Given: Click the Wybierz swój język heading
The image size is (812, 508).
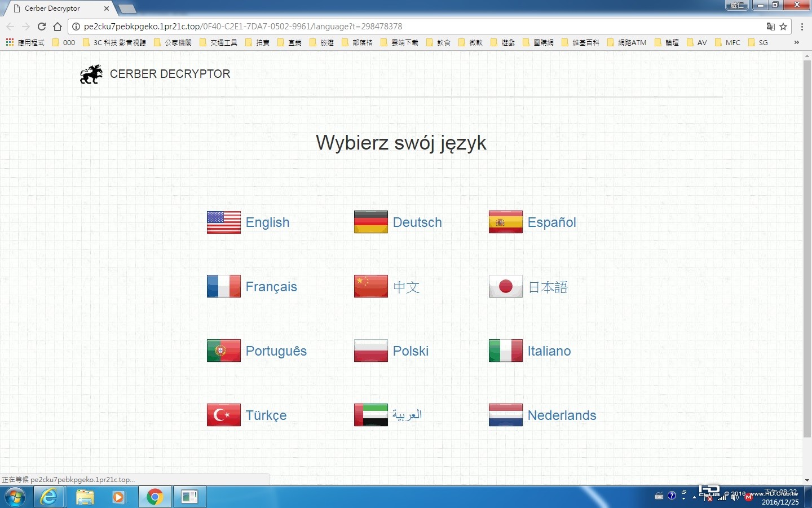Looking at the screenshot, I should tap(401, 143).
